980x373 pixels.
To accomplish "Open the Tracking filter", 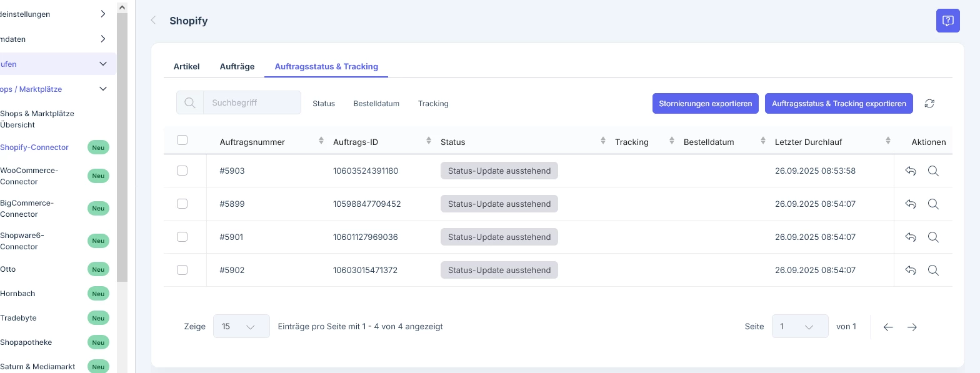I will coord(433,104).
